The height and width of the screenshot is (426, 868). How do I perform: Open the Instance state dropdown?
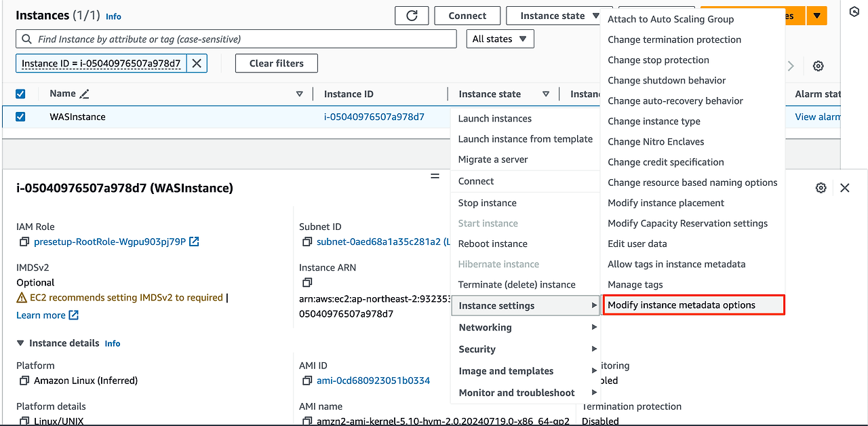click(x=560, y=16)
